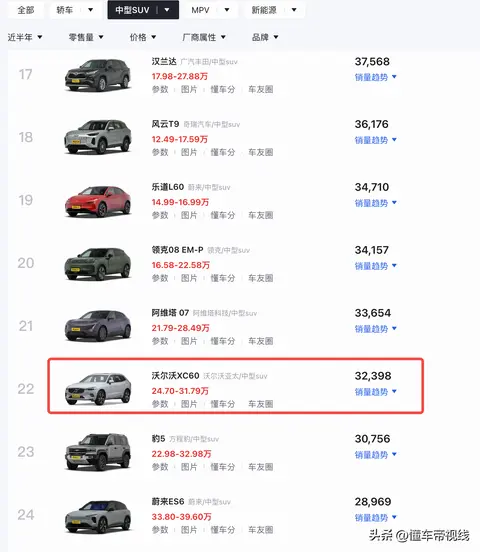Switch to the 轿车 tab
The width and height of the screenshot is (480, 552).
point(75,10)
